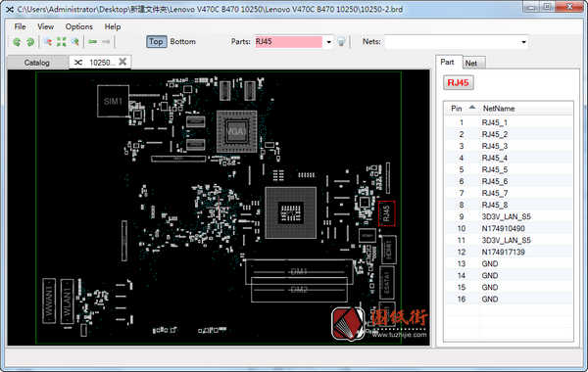Click the zoom-in toolbar icon

[x=48, y=42]
